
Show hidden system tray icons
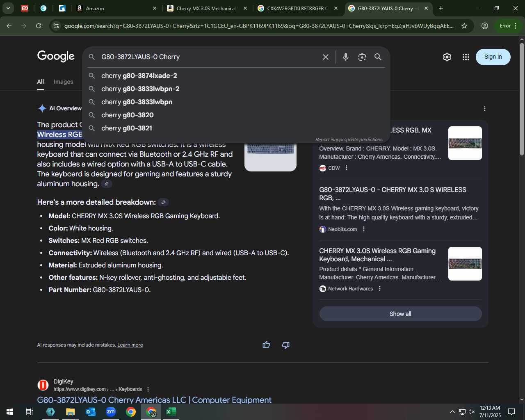click(452, 412)
